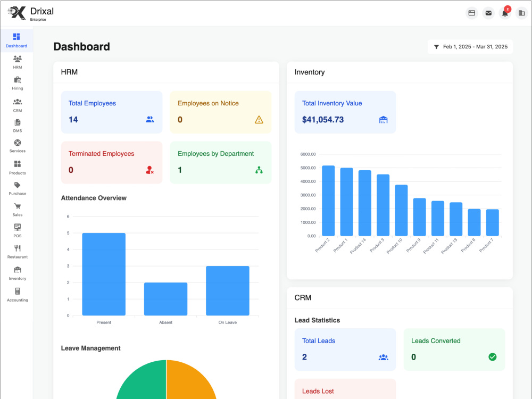
Task: Click the removed-user icon in Terminated Employees
Action: tap(149, 170)
